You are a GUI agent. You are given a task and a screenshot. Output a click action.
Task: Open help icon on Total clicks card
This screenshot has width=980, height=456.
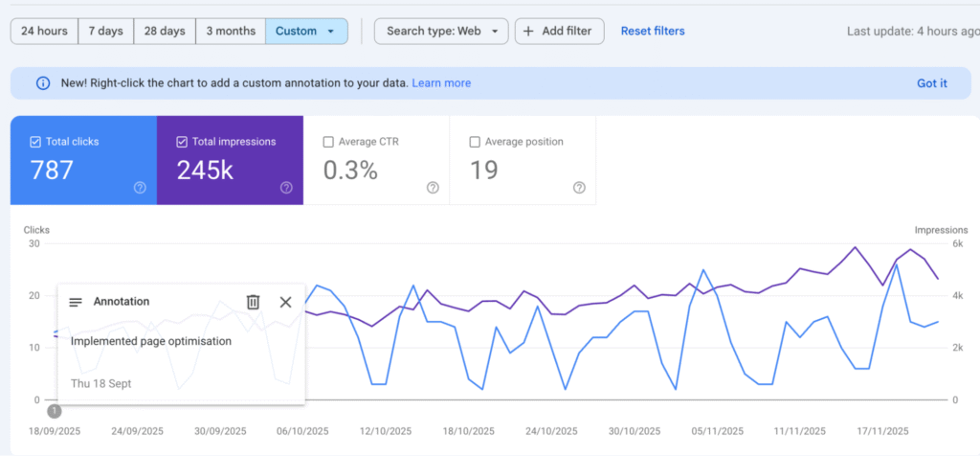tap(140, 188)
